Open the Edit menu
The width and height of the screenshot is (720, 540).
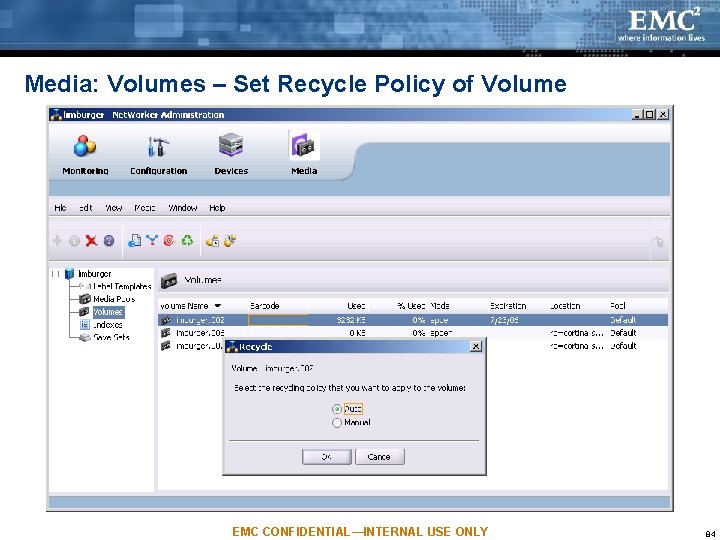point(85,208)
